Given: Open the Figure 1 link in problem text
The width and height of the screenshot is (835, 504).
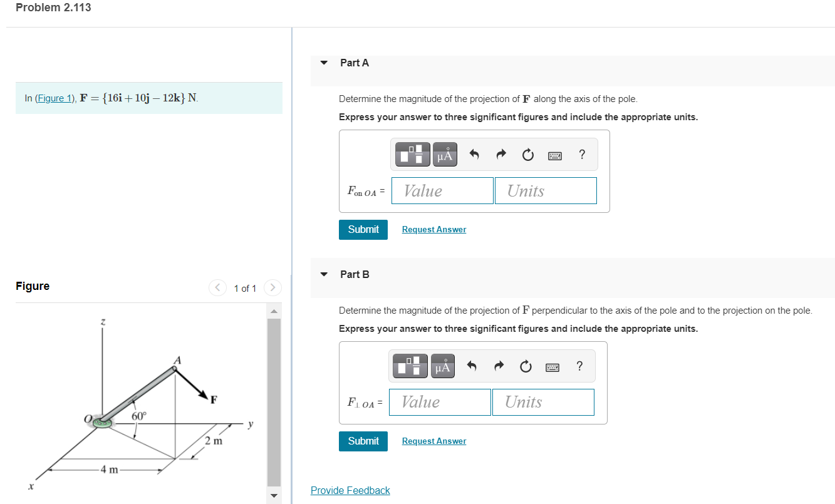Looking at the screenshot, I should [x=53, y=98].
